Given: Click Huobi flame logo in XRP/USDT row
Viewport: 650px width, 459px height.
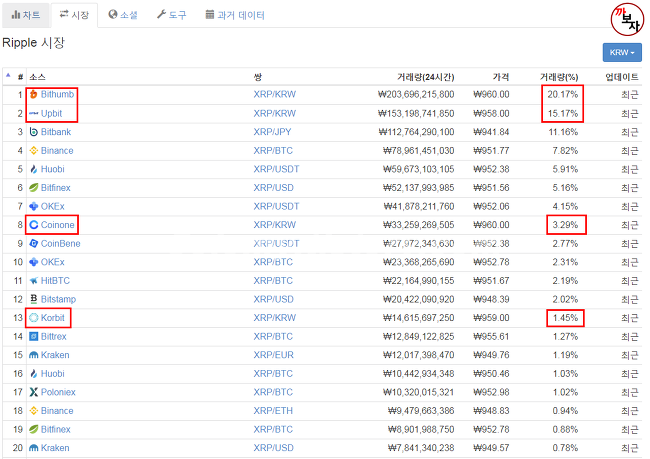Looking at the screenshot, I should (34, 169).
